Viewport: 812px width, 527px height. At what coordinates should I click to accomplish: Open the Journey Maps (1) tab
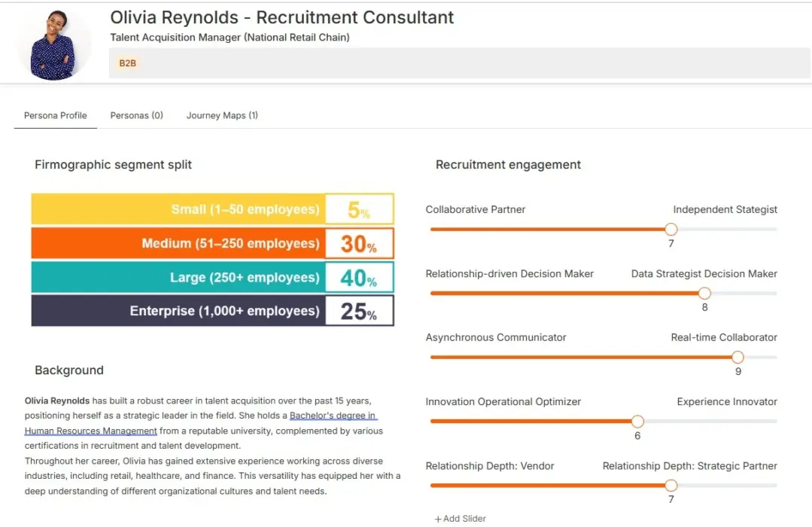click(222, 115)
